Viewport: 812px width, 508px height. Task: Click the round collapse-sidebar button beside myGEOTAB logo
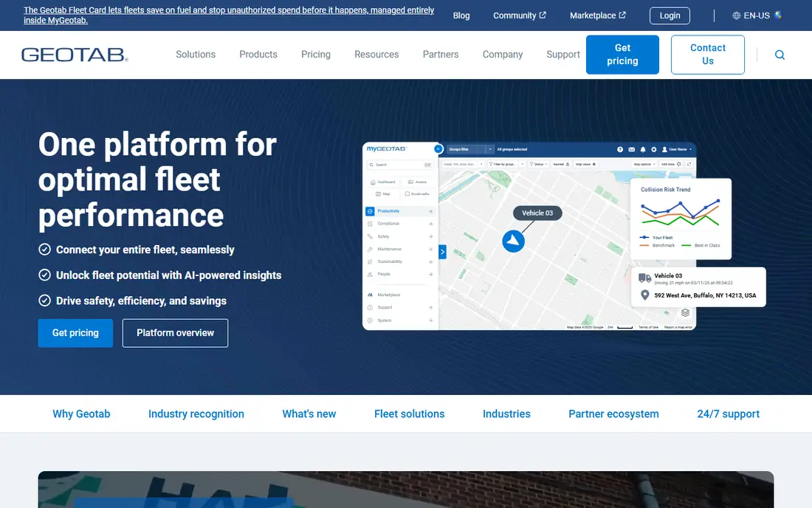tap(438, 148)
